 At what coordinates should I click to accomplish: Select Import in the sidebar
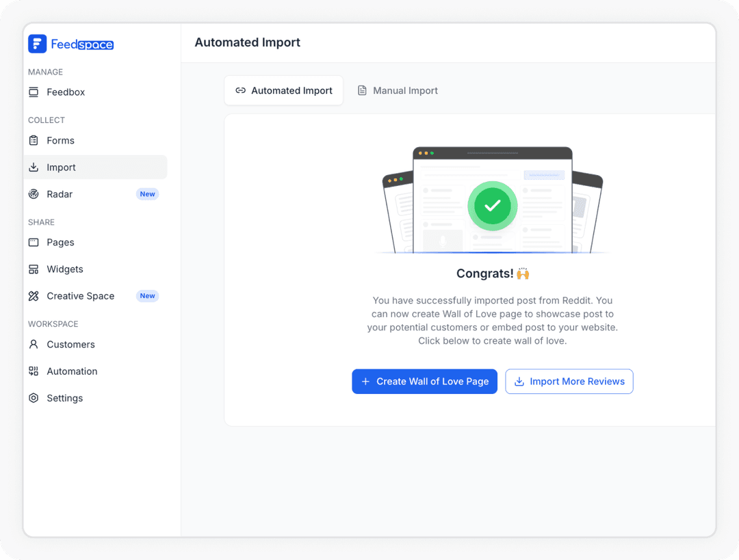tap(95, 168)
